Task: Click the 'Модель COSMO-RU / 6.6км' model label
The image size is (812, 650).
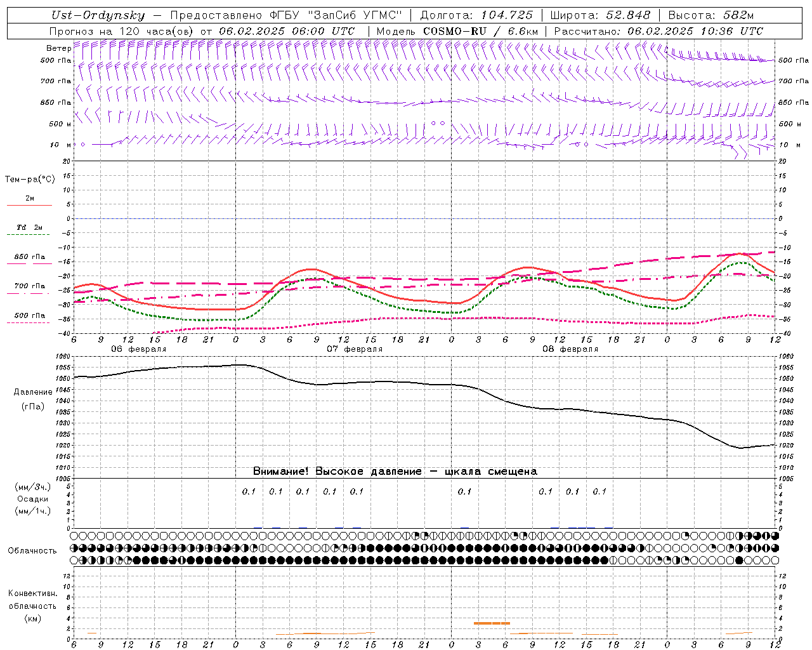Action: click(457, 31)
